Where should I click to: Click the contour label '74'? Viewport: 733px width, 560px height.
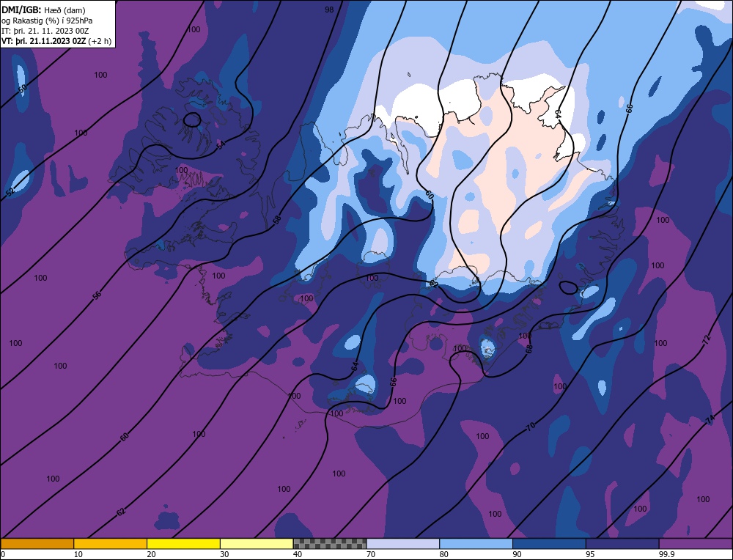click(710, 420)
